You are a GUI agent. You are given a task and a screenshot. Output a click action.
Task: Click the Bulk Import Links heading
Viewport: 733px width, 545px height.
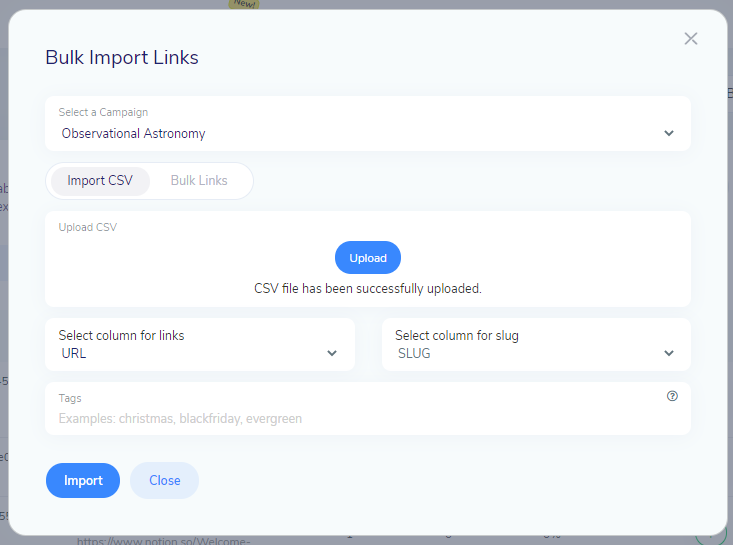tap(122, 57)
